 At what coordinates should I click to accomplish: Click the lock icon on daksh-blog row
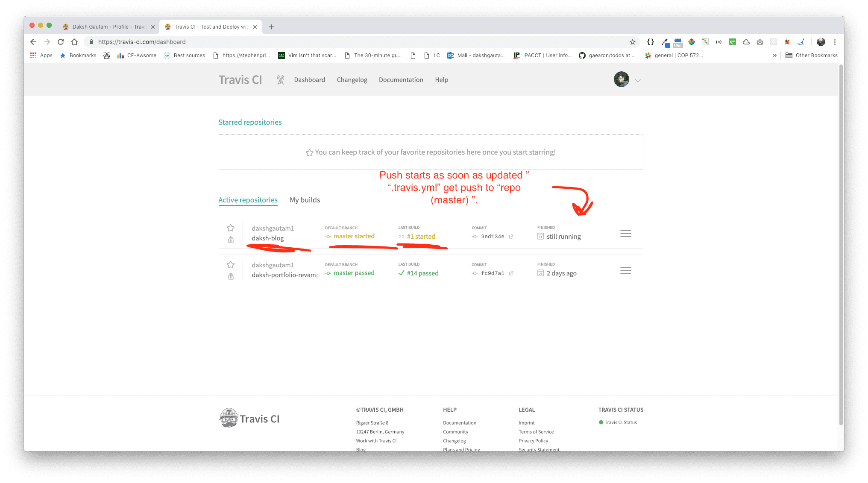pyautogui.click(x=231, y=240)
